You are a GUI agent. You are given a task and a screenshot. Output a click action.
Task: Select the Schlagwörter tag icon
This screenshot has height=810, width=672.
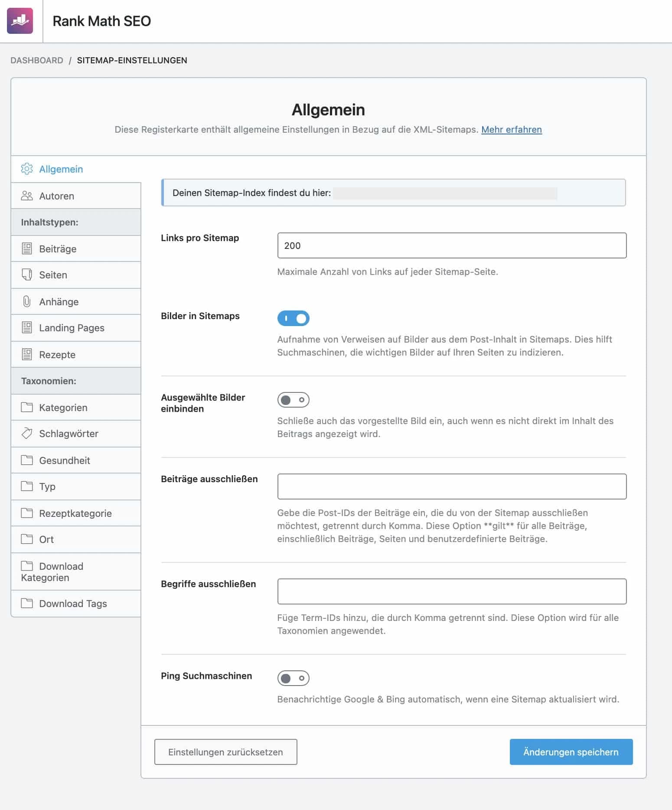(27, 434)
